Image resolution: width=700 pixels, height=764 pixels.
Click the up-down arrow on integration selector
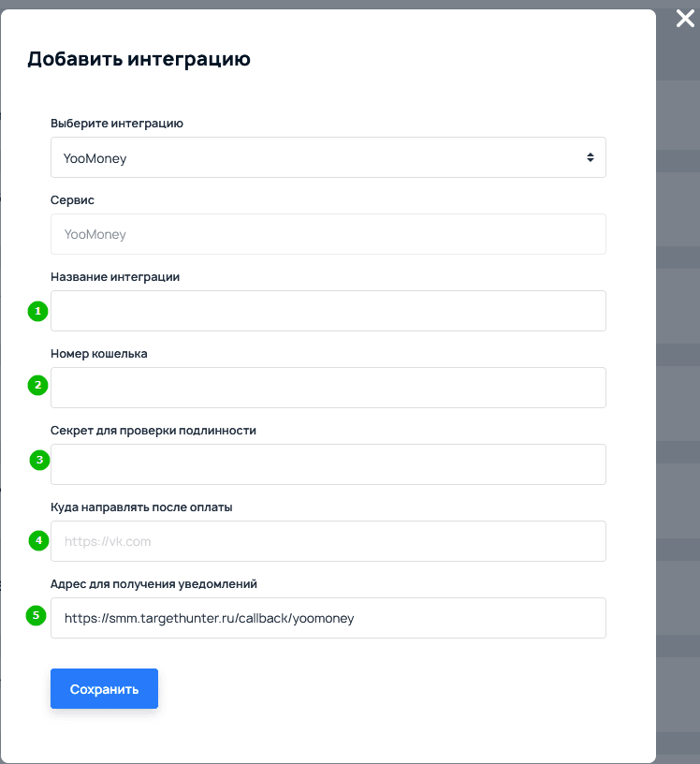(591, 158)
